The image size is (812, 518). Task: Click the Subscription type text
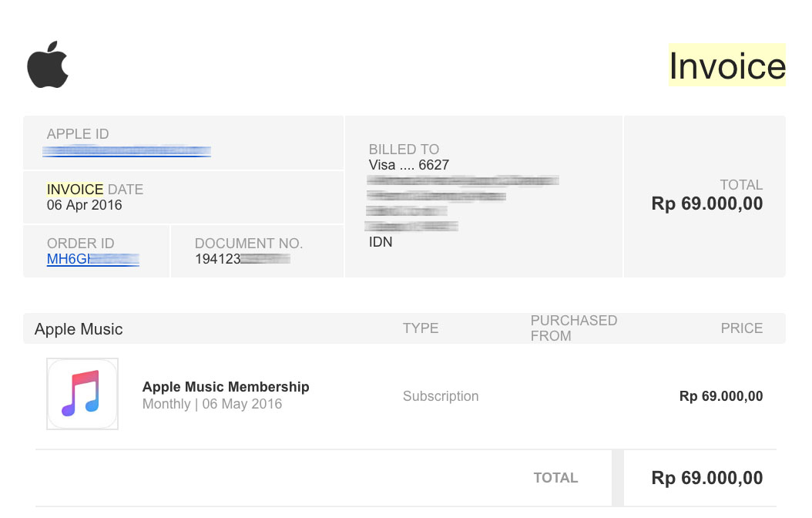(441, 396)
